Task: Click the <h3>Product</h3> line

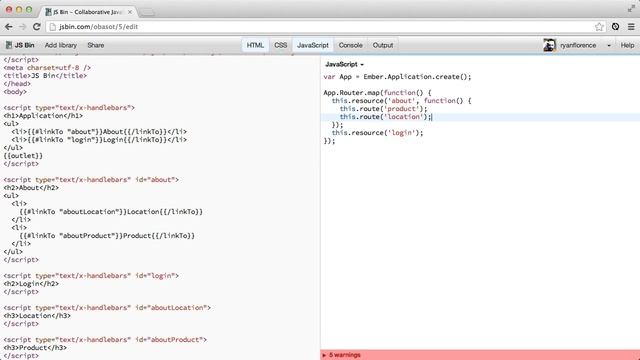Action: point(35,348)
